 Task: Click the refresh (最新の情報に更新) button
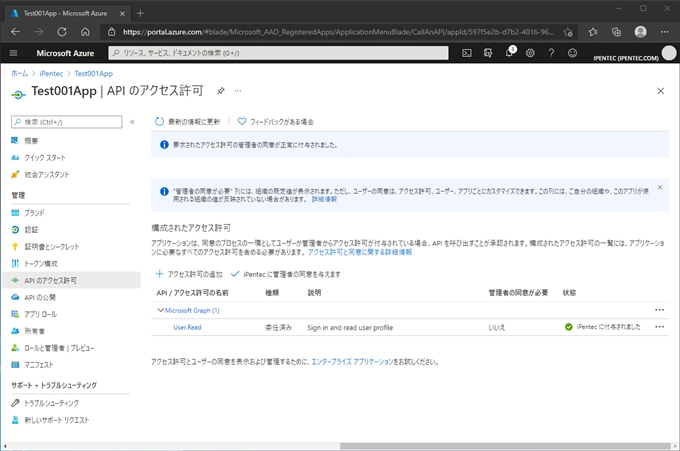coord(187,122)
